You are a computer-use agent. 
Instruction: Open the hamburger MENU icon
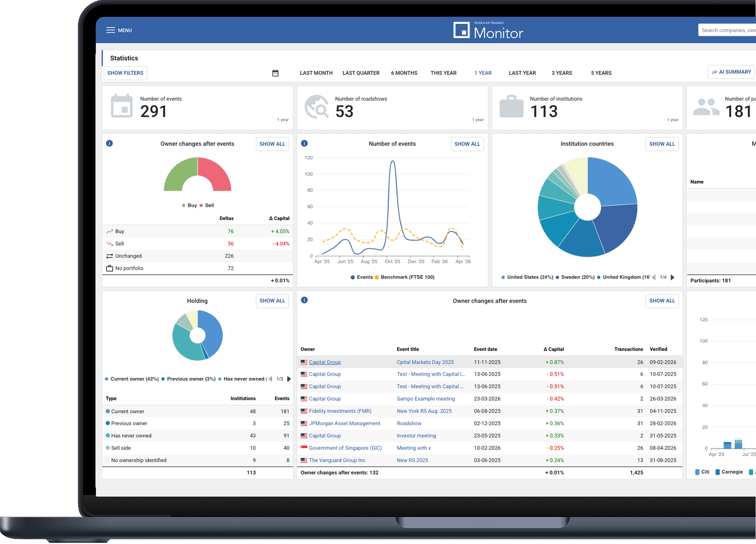(110, 30)
